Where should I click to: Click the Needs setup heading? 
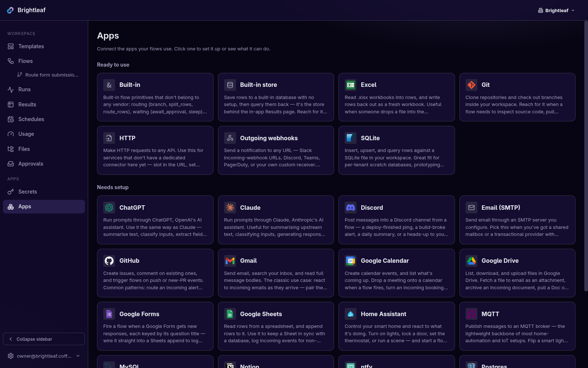tap(113, 187)
